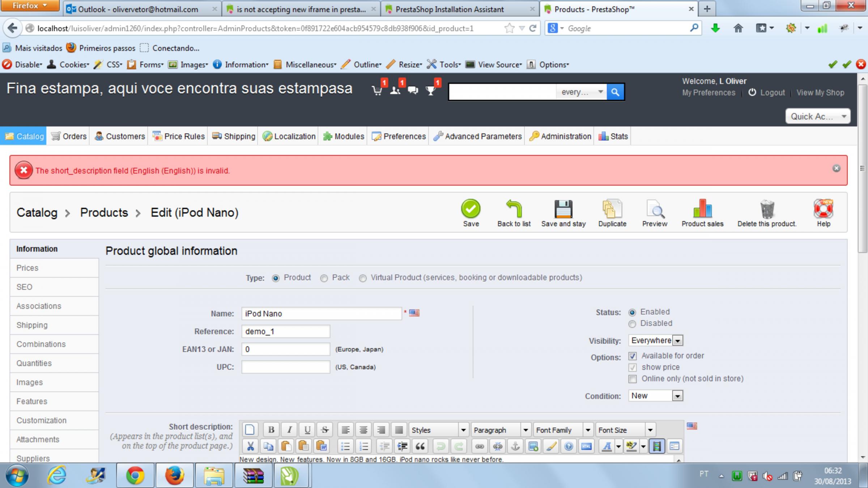868x488 pixels.
Task: Insert a numbered list
Action: 363,446
